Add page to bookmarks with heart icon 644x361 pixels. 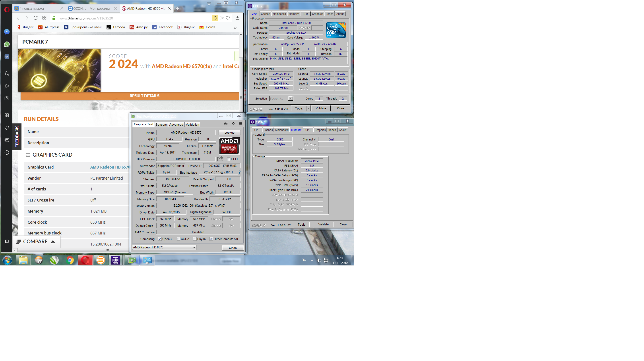(228, 18)
